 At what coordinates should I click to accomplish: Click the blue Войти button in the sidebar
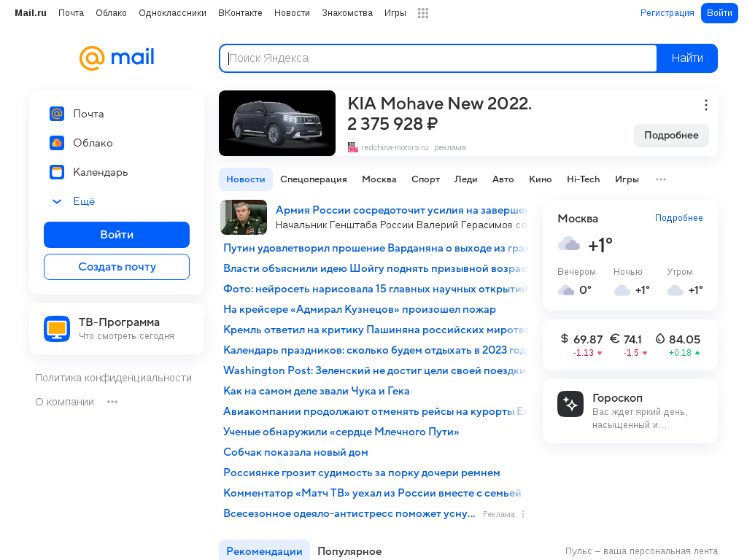tap(117, 235)
